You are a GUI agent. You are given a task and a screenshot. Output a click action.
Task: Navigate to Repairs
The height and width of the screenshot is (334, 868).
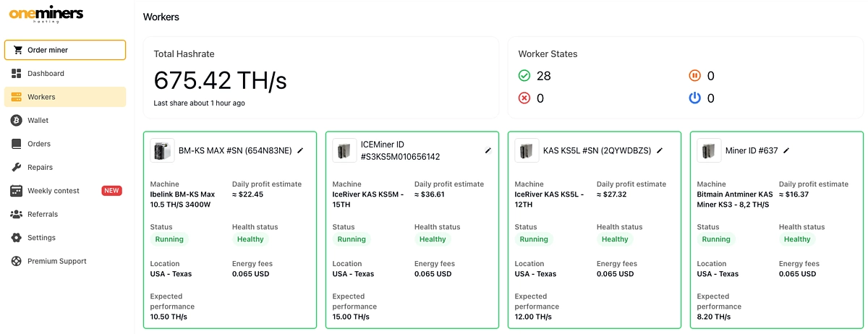(x=65, y=167)
